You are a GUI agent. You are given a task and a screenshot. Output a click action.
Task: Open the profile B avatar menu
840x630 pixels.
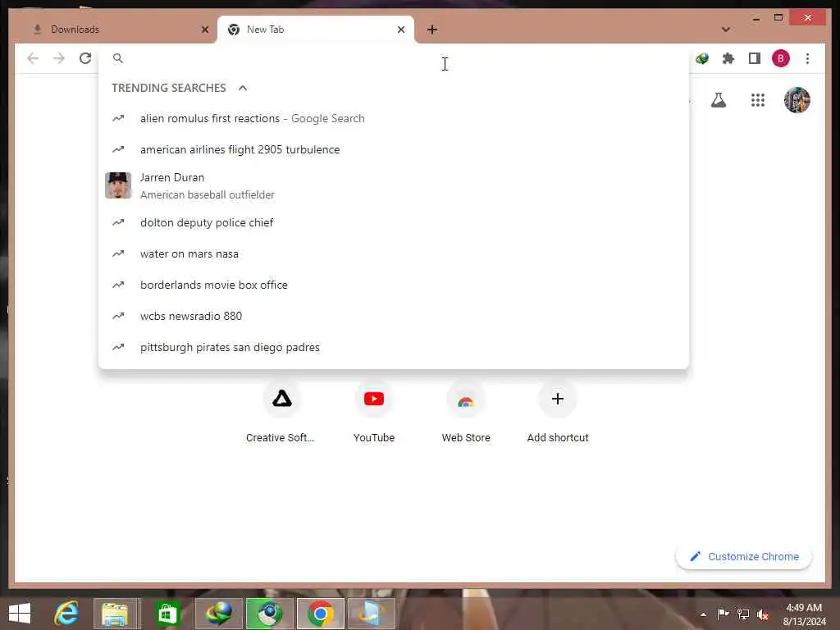tap(781, 58)
